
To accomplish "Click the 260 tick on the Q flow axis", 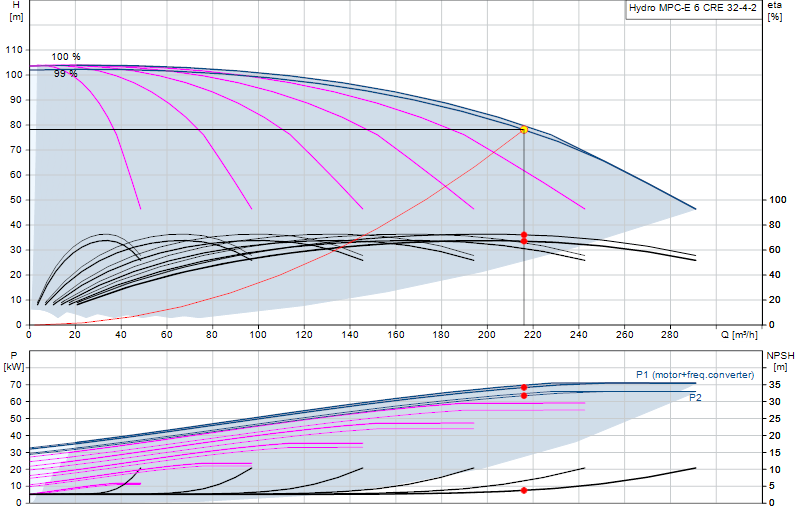I will pos(625,335).
